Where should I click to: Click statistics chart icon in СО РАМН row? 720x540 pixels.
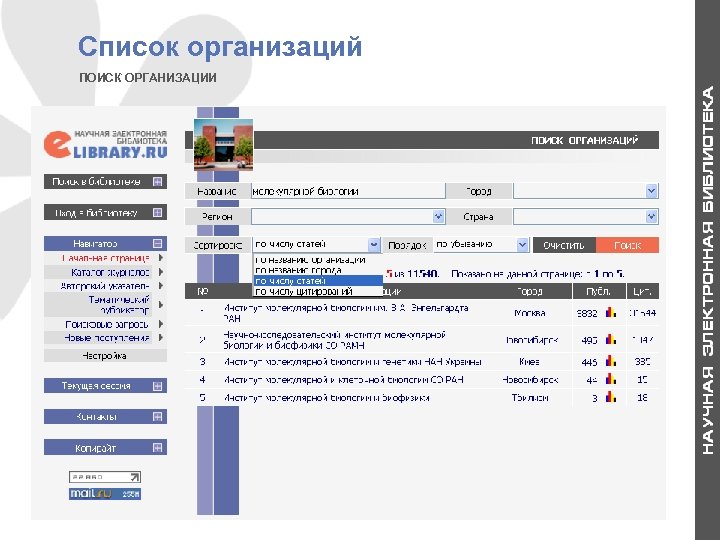(x=611, y=339)
